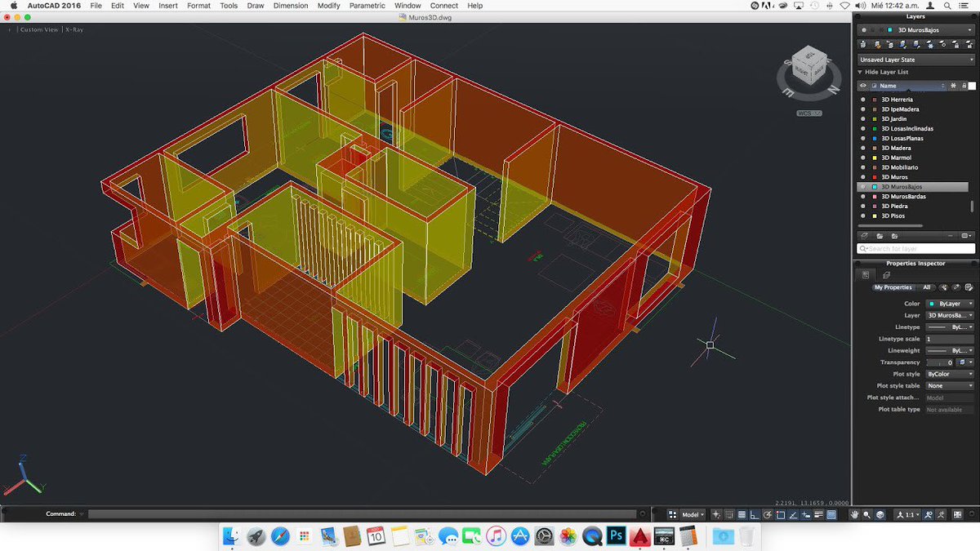Open the Linetype dropdown

point(950,327)
